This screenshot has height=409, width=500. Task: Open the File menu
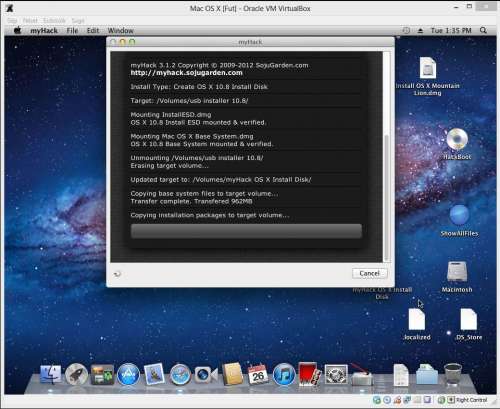pyautogui.click(x=72, y=31)
